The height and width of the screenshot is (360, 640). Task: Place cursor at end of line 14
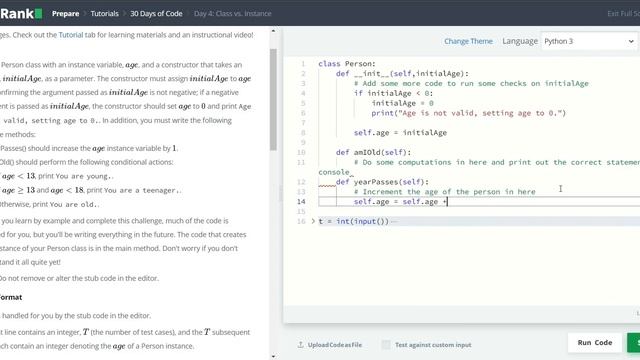click(x=448, y=202)
